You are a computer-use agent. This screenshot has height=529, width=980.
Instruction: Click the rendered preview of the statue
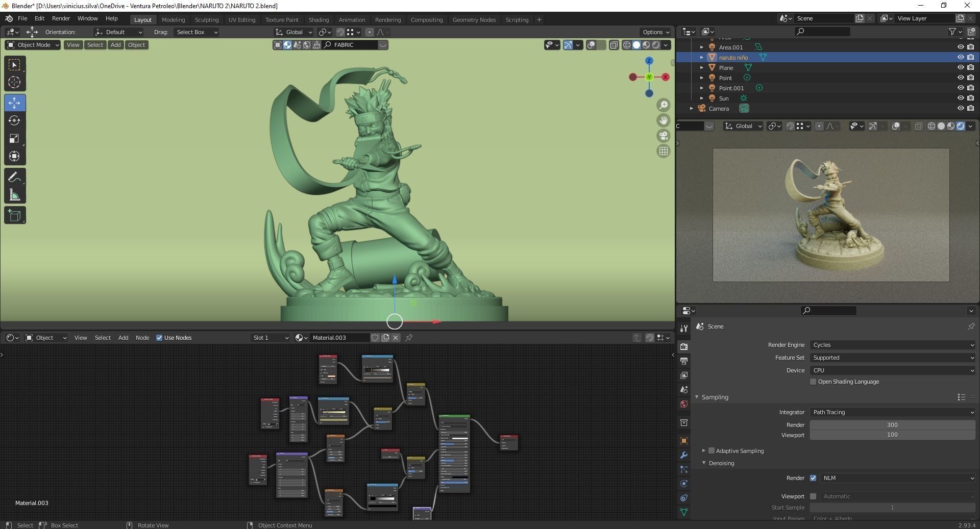pyautogui.click(x=831, y=215)
